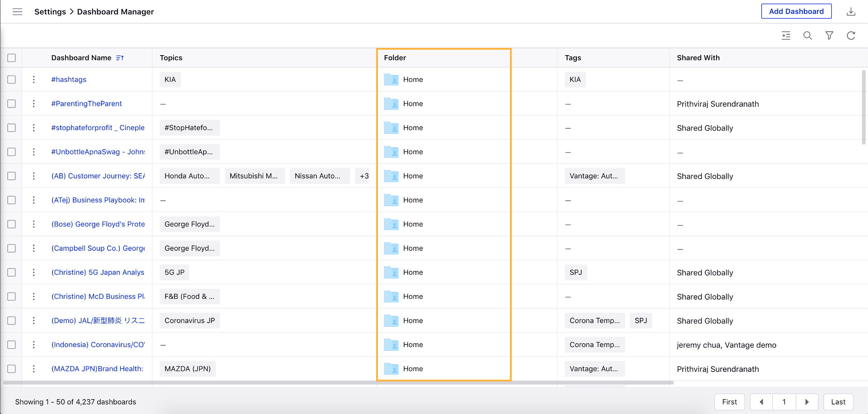The height and width of the screenshot is (414, 868).
Task: Click the Coronavirus JP topic chip
Action: [189, 320]
